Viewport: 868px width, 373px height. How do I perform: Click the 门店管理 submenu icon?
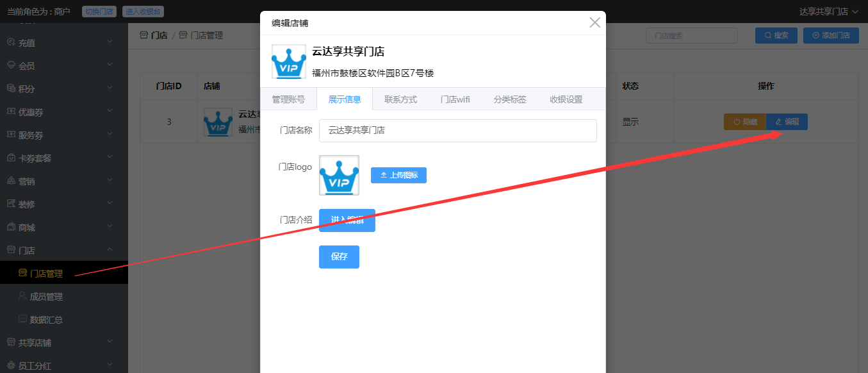(x=22, y=273)
